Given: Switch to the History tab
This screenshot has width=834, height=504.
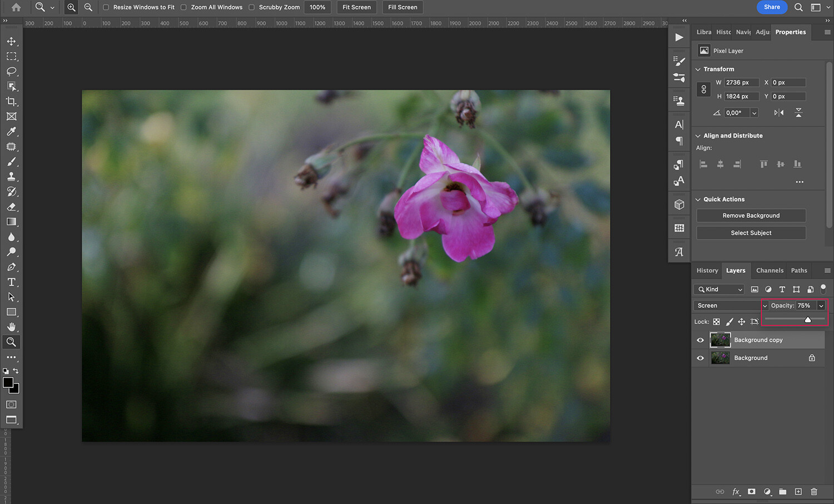Looking at the screenshot, I should coord(707,270).
